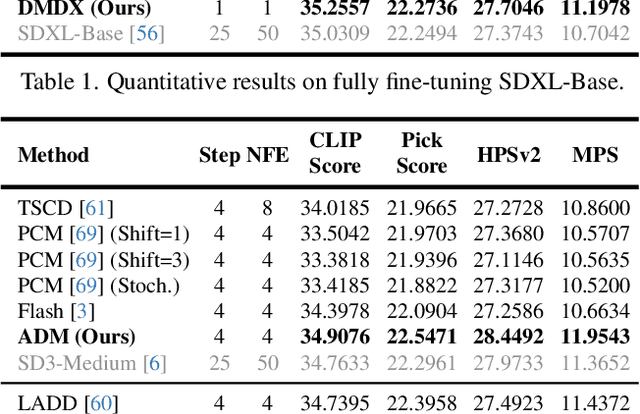Click the MPS column header
Viewport: 640px width, 414px height.
pos(595,155)
